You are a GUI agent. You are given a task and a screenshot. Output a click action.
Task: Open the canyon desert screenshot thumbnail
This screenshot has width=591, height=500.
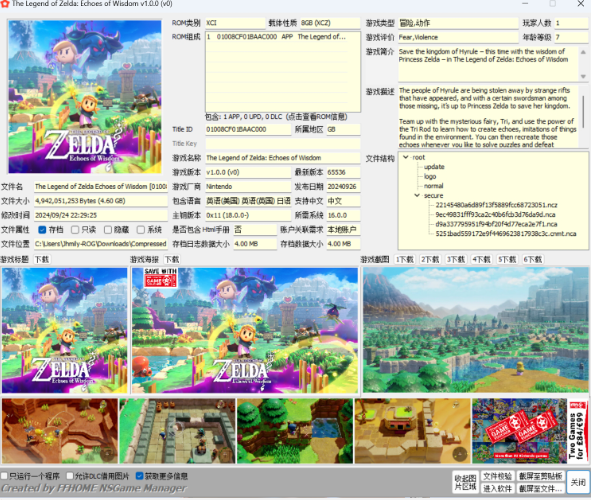60,431
